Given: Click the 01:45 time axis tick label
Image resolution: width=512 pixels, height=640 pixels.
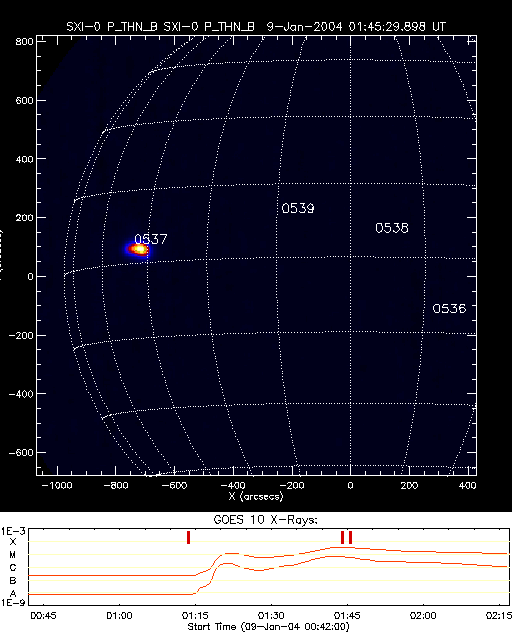Looking at the screenshot, I should coord(347,616).
